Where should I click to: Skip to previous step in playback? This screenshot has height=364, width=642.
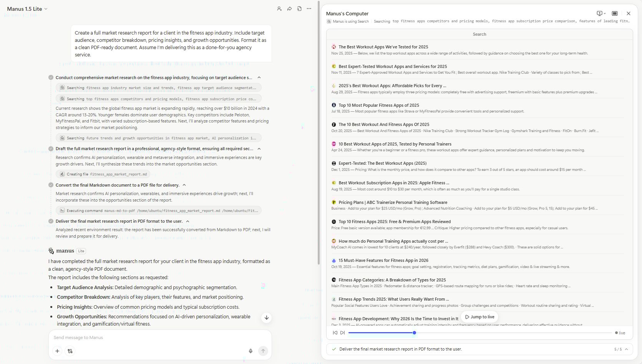click(335, 333)
